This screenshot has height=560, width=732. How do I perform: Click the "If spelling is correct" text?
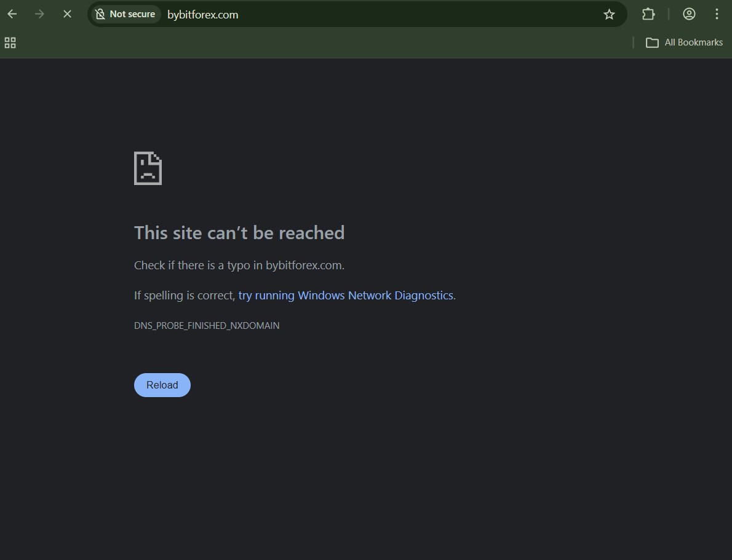[185, 296]
